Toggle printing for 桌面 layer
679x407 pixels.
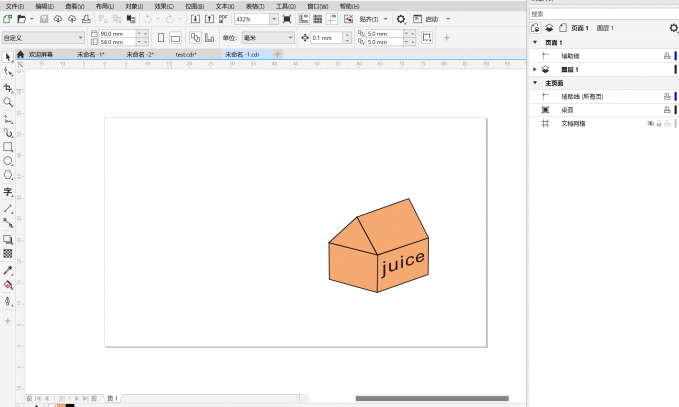pos(667,110)
